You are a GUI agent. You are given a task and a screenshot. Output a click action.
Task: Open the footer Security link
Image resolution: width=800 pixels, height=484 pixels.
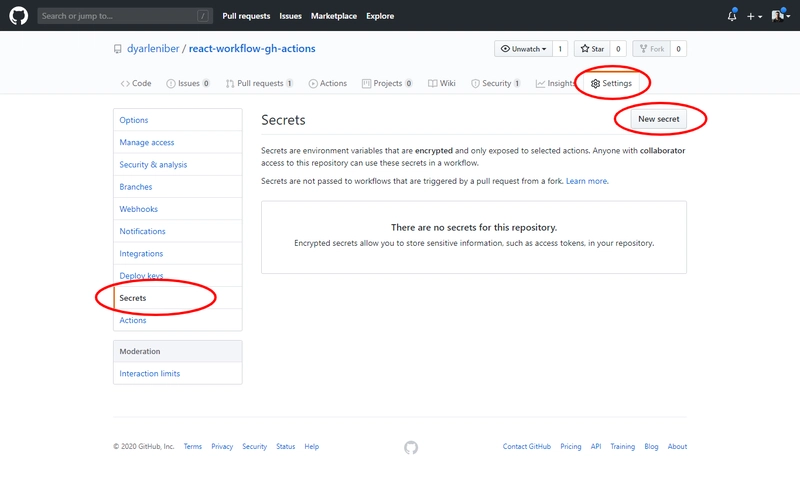pyautogui.click(x=255, y=446)
